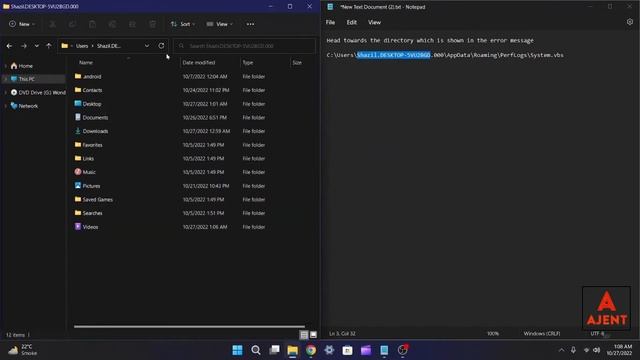Open Notepad Edit menu
This screenshot has height=360, width=640.
point(352,22)
